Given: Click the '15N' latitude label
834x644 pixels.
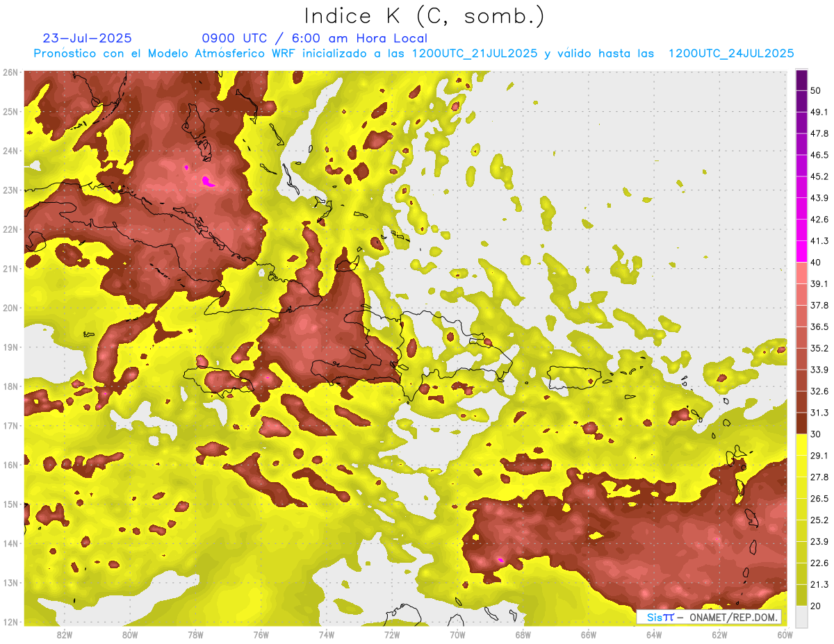Looking at the screenshot, I should [x=10, y=504].
